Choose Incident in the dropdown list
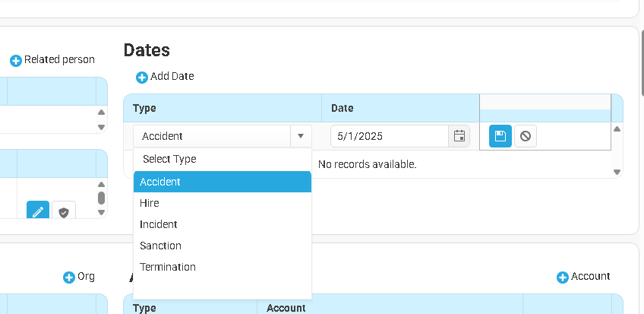 coord(159,224)
